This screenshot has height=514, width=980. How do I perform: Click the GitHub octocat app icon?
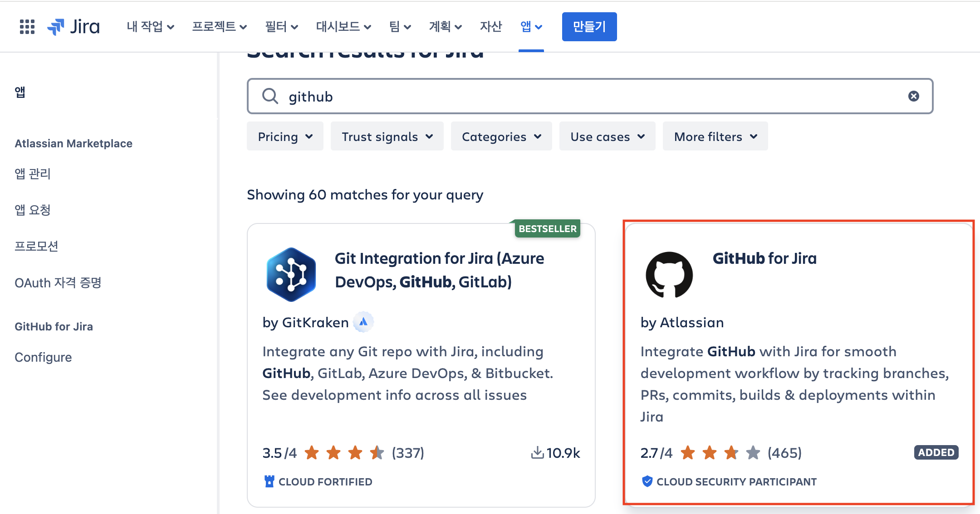[669, 275]
